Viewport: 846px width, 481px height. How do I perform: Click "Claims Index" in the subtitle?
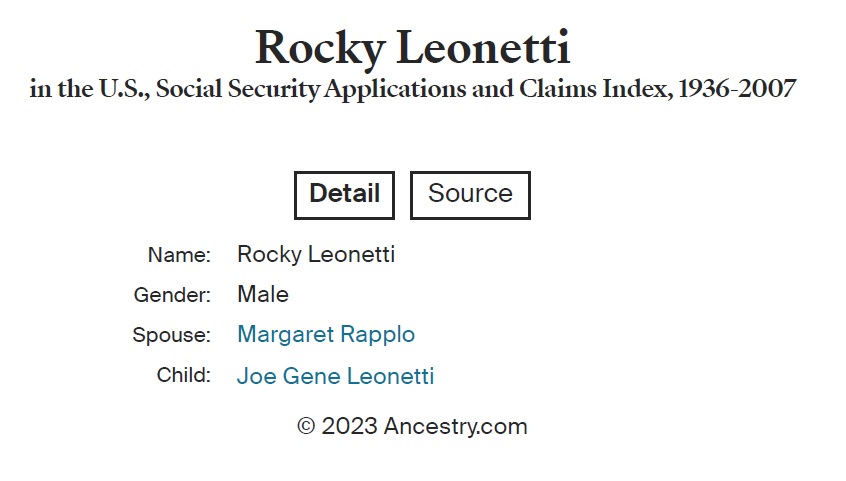pos(594,89)
